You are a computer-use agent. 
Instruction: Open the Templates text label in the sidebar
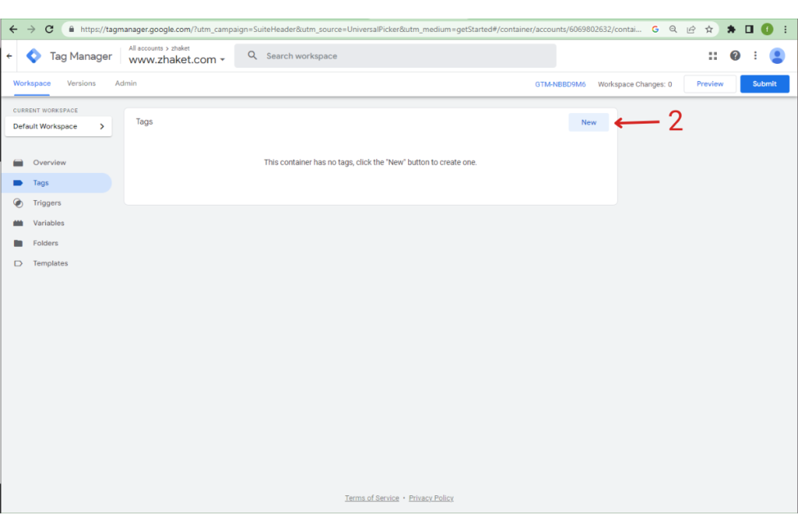pos(51,263)
